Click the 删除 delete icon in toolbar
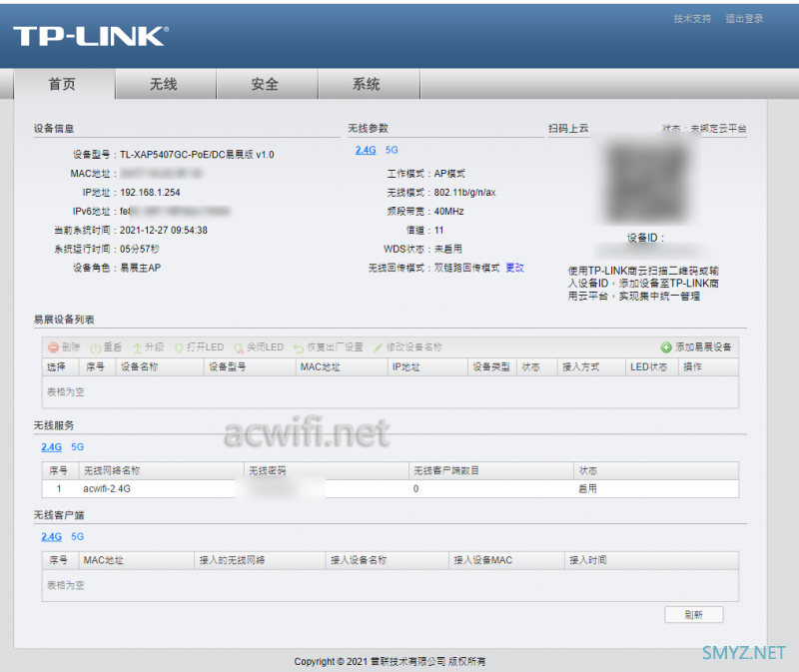The height and width of the screenshot is (672, 799). 53,347
